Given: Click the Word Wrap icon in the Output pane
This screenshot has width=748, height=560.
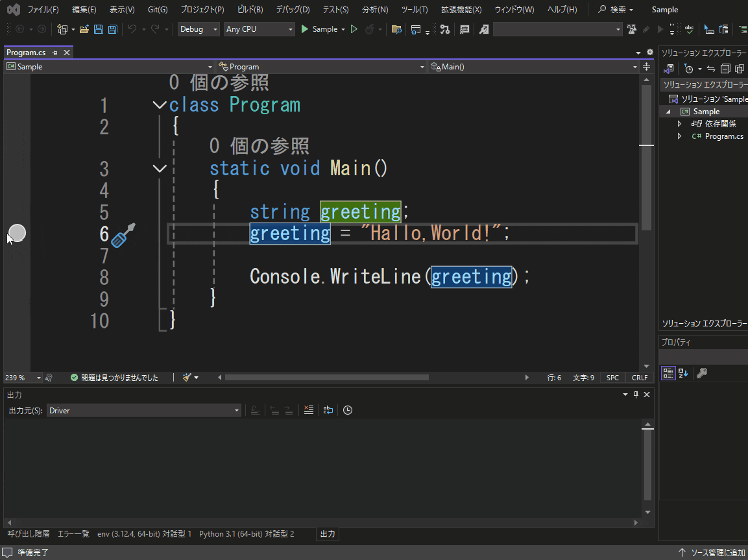Looking at the screenshot, I should 328,409.
